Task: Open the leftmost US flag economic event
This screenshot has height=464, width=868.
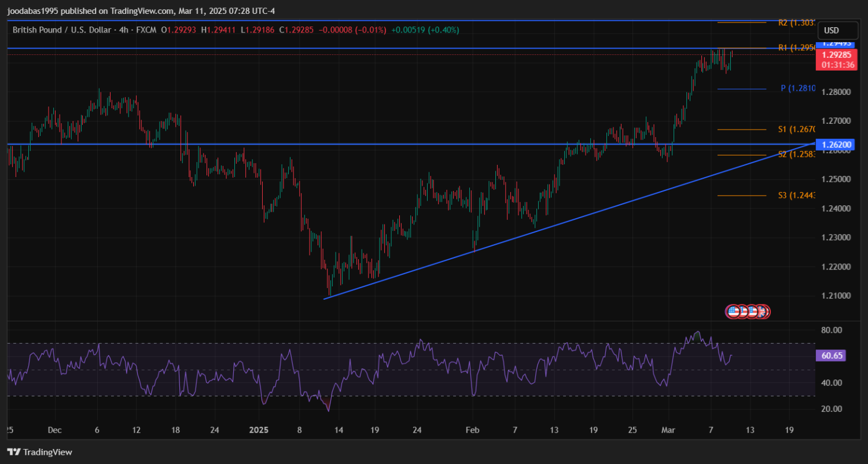Action: click(733, 312)
